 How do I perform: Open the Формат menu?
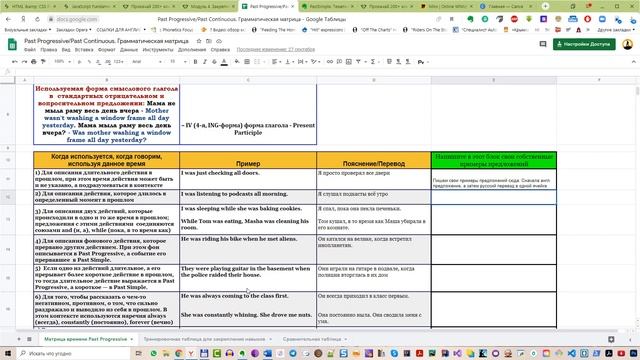[x=107, y=49]
